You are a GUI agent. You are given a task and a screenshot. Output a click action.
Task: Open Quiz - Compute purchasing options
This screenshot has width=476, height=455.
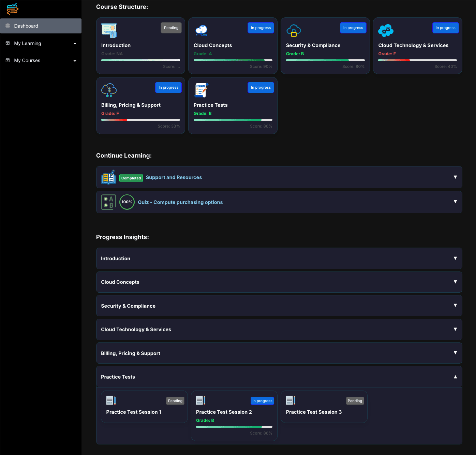click(180, 202)
